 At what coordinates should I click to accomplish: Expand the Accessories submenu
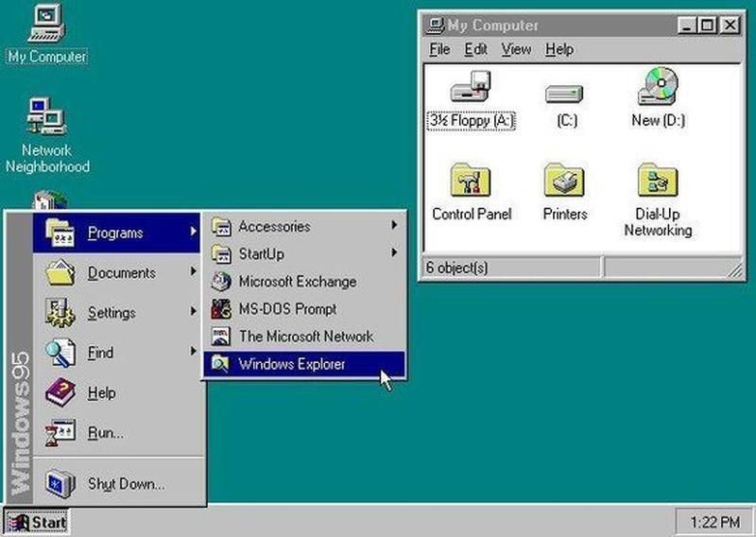click(x=274, y=227)
